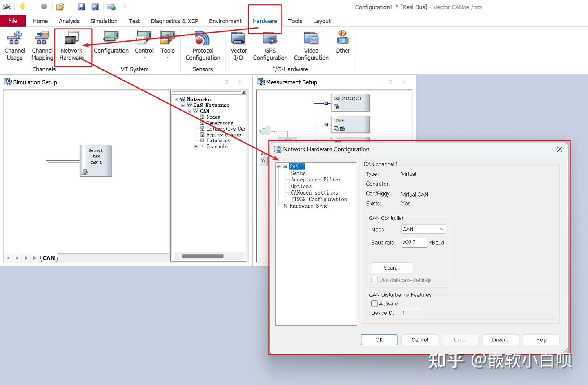Screen dimensions: 588x385
Task: Collapse the CAN Networks tree node
Action: [183, 105]
